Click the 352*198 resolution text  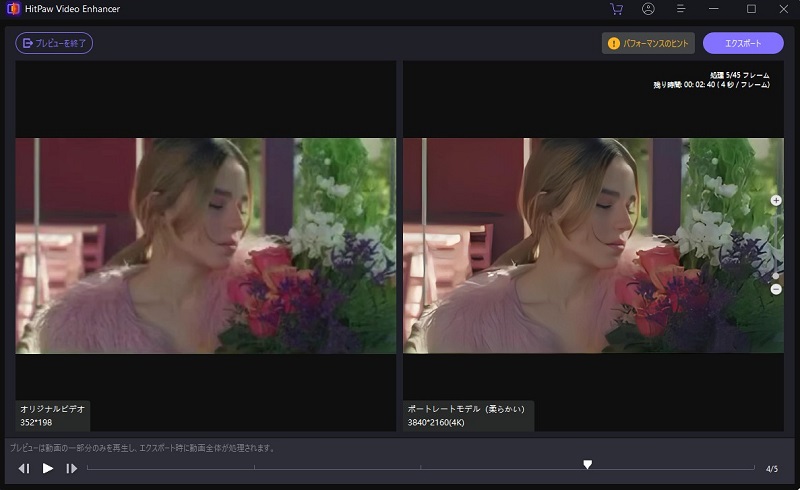click(36, 422)
